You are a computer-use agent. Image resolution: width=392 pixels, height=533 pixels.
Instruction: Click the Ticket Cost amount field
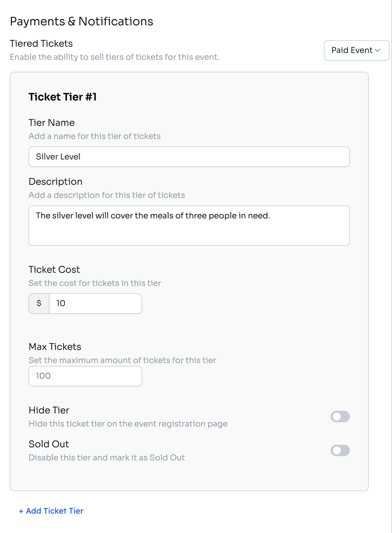95,304
